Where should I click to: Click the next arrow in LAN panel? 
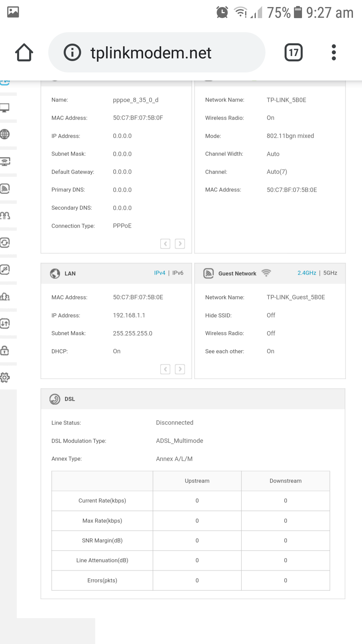point(180,369)
